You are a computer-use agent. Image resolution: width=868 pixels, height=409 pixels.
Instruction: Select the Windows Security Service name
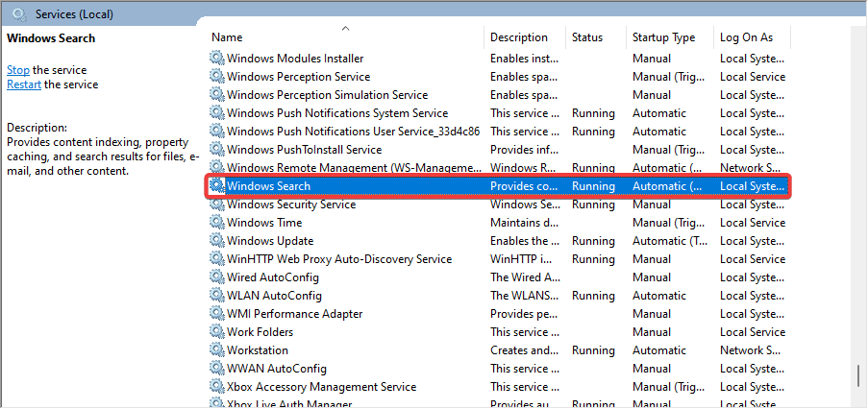(x=291, y=204)
